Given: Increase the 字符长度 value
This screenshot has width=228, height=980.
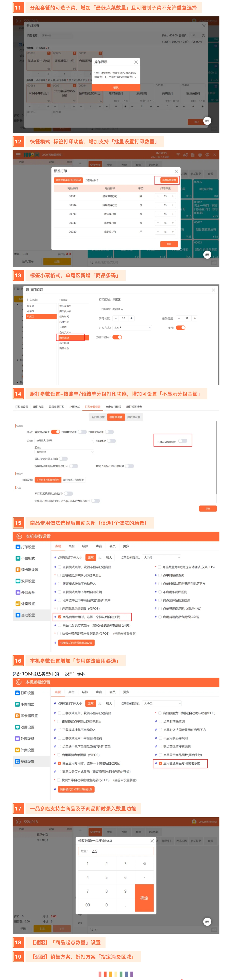Looking at the screenshot, I should click(131, 318).
